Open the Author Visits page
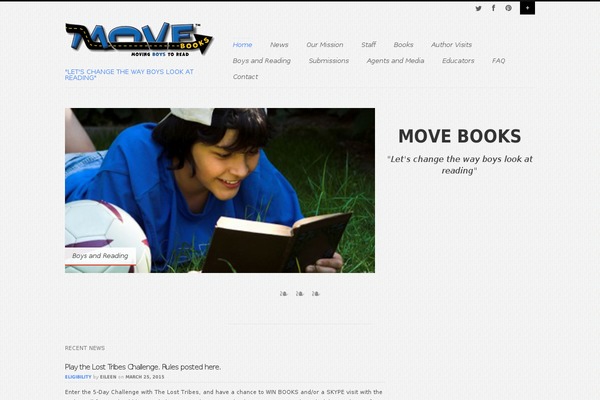Image resolution: width=600 pixels, height=400 pixels. click(x=451, y=44)
